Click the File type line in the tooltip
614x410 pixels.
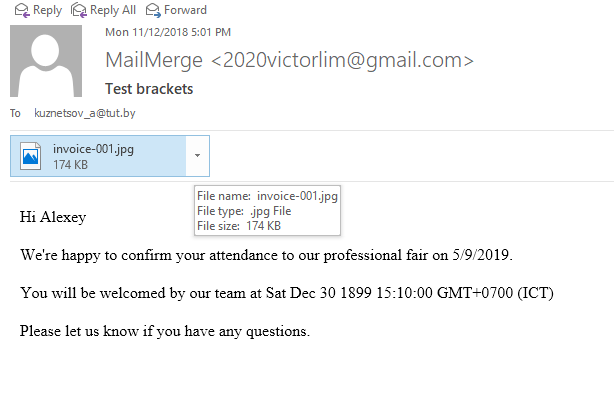244,211
